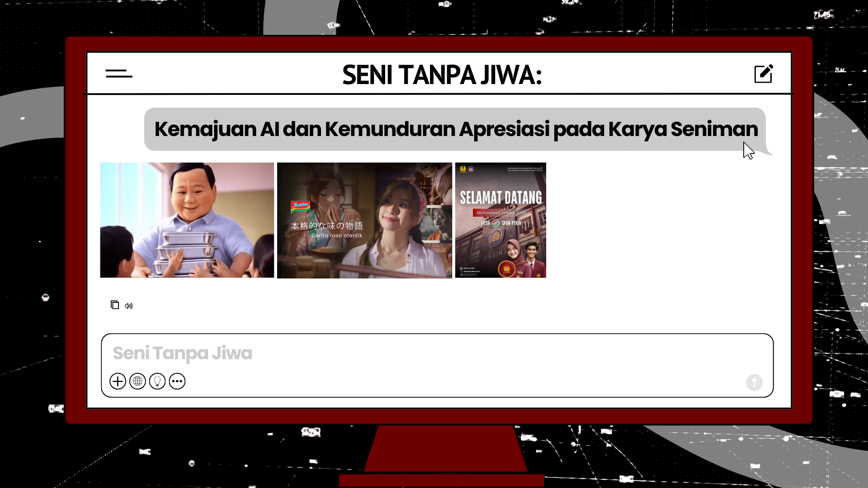The height and width of the screenshot is (488, 868).
Task: Copy the response with the copy icon
Action: (x=115, y=305)
